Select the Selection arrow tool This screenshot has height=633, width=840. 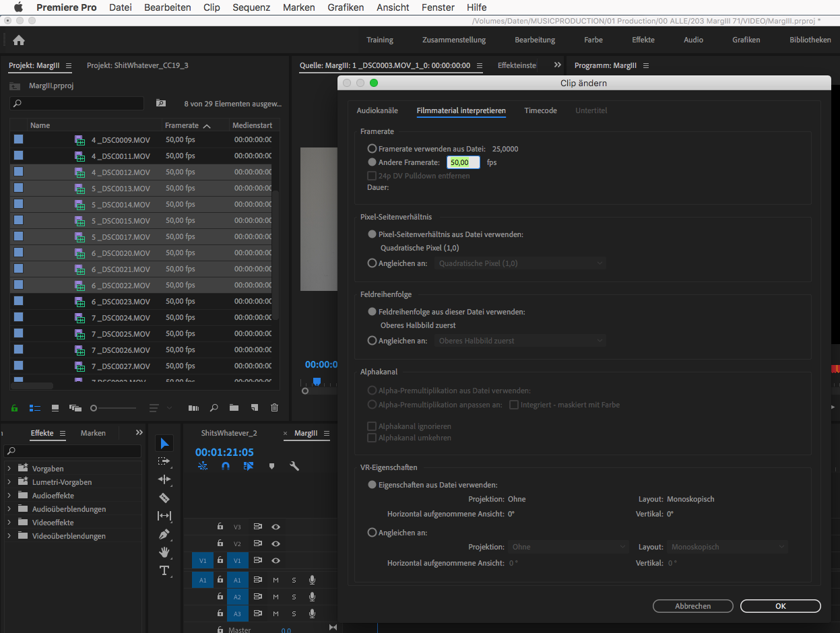(x=164, y=443)
